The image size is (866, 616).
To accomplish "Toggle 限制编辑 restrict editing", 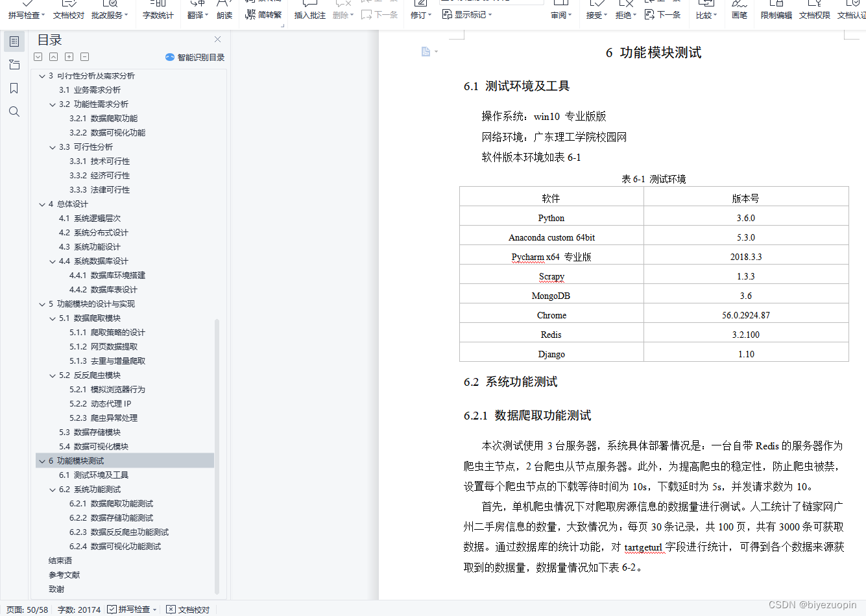I will coord(776,15).
